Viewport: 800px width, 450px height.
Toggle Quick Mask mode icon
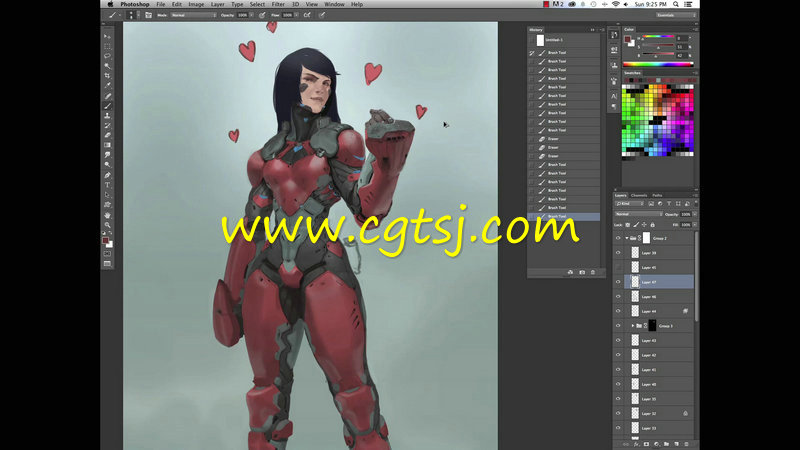107,254
